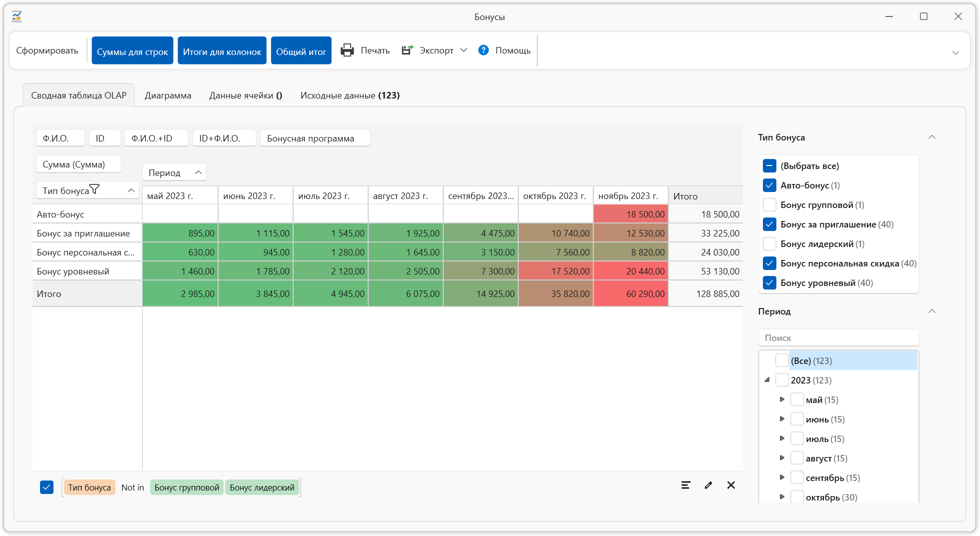Click the filter funnel icon on Тип бонуса
Viewport: 980px width, 536px height.
(x=95, y=189)
